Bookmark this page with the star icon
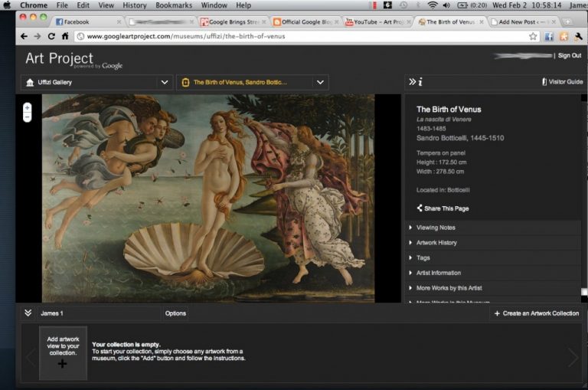Viewport: 588px width, 390px height. click(533, 36)
